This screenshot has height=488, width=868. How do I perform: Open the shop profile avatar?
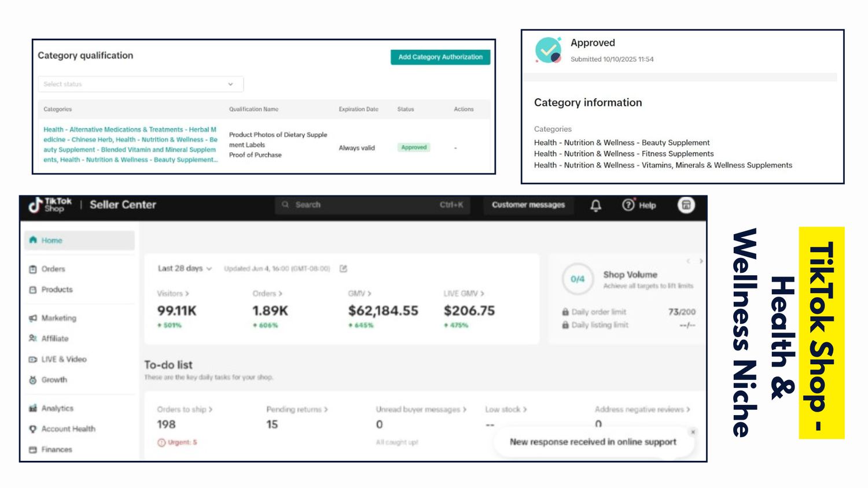[x=686, y=205]
